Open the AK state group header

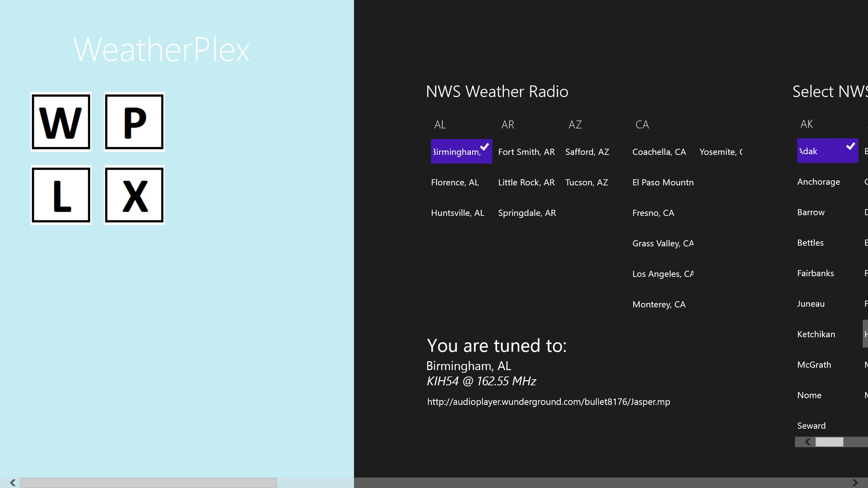pyautogui.click(x=807, y=124)
